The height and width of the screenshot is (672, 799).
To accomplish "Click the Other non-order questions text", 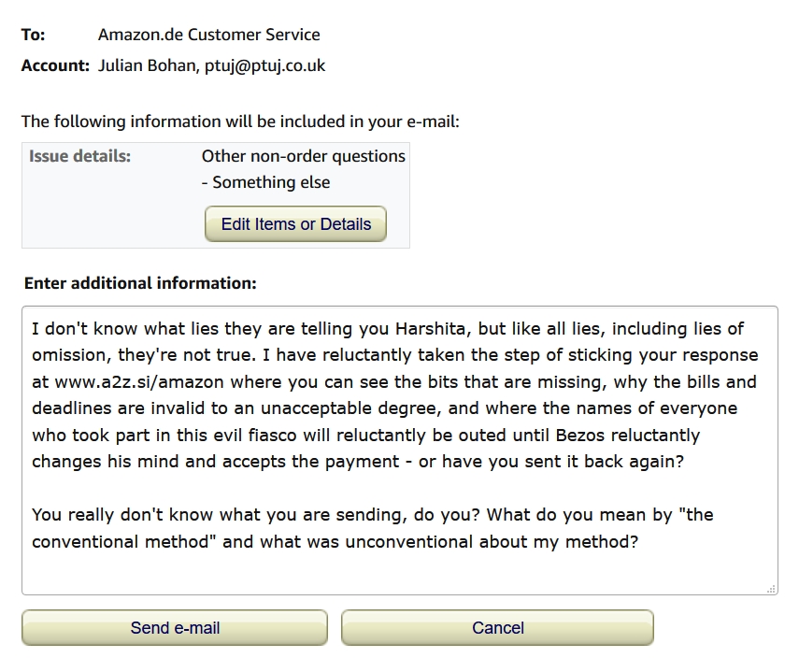I will click(303, 156).
